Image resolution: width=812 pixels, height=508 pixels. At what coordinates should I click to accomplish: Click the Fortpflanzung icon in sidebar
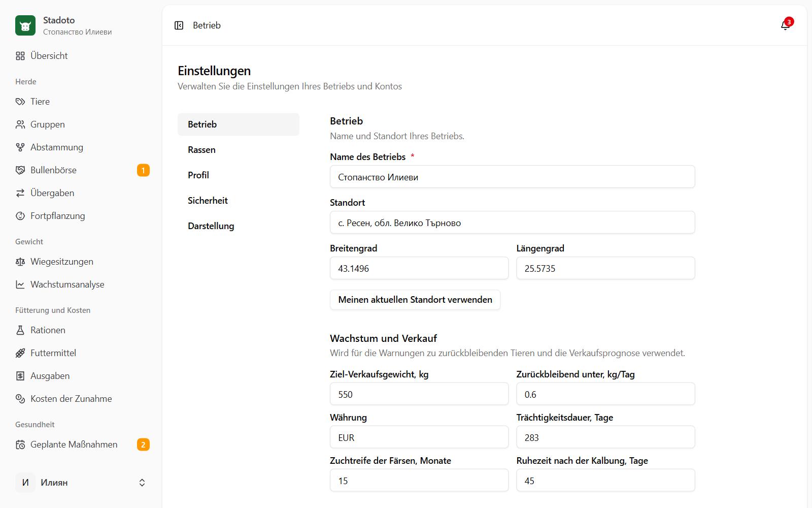(x=20, y=216)
